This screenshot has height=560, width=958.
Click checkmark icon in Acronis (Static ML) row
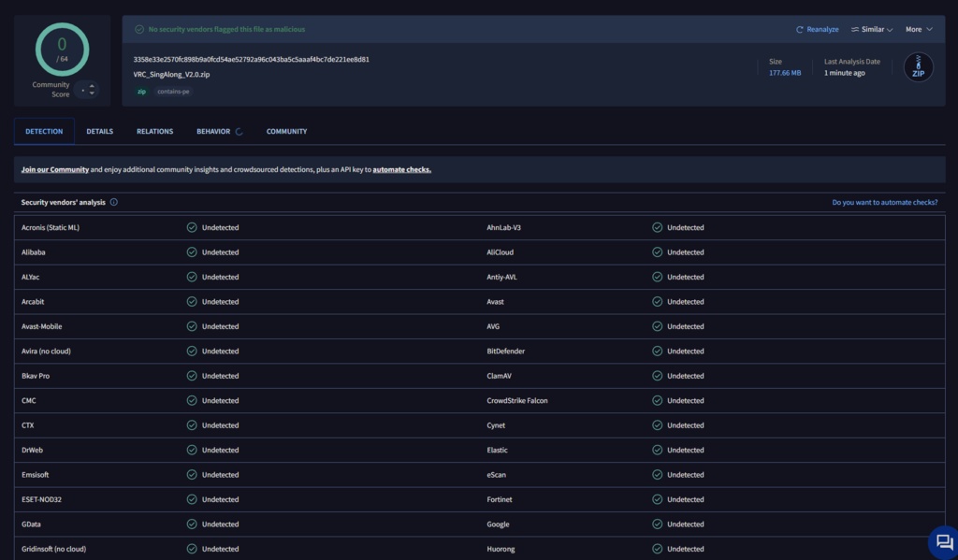click(192, 227)
